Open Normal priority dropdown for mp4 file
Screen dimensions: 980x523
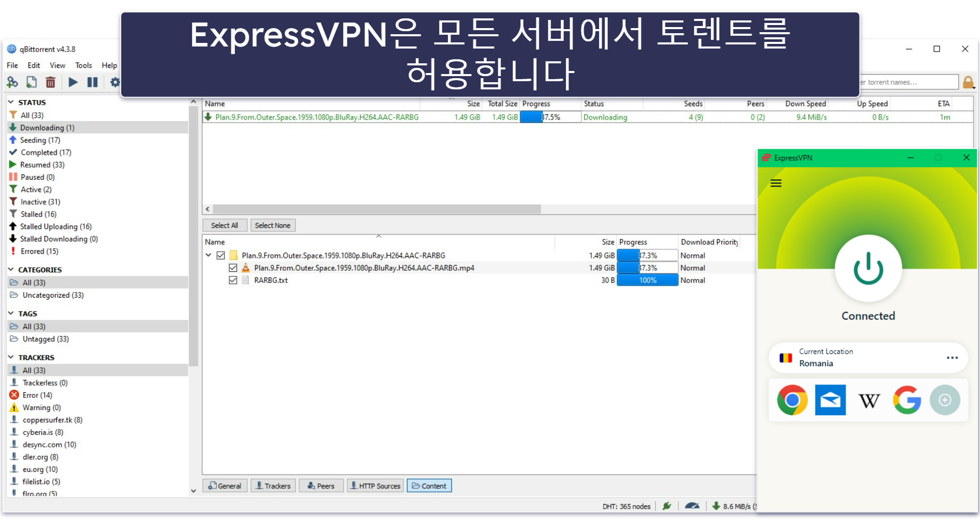coord(692,268)
